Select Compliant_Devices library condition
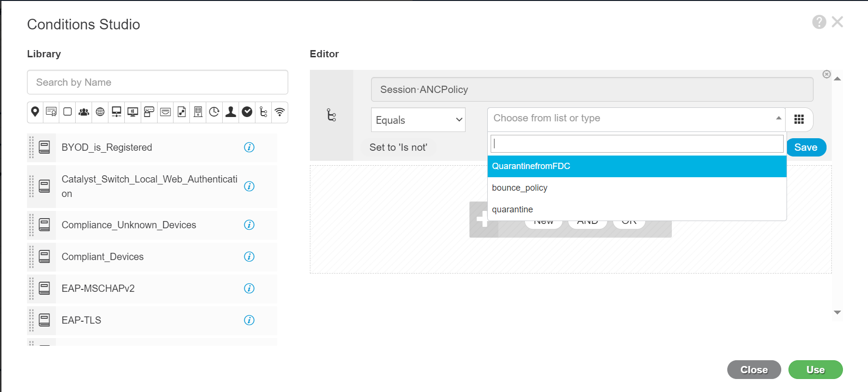 click(x=103, y=257)
